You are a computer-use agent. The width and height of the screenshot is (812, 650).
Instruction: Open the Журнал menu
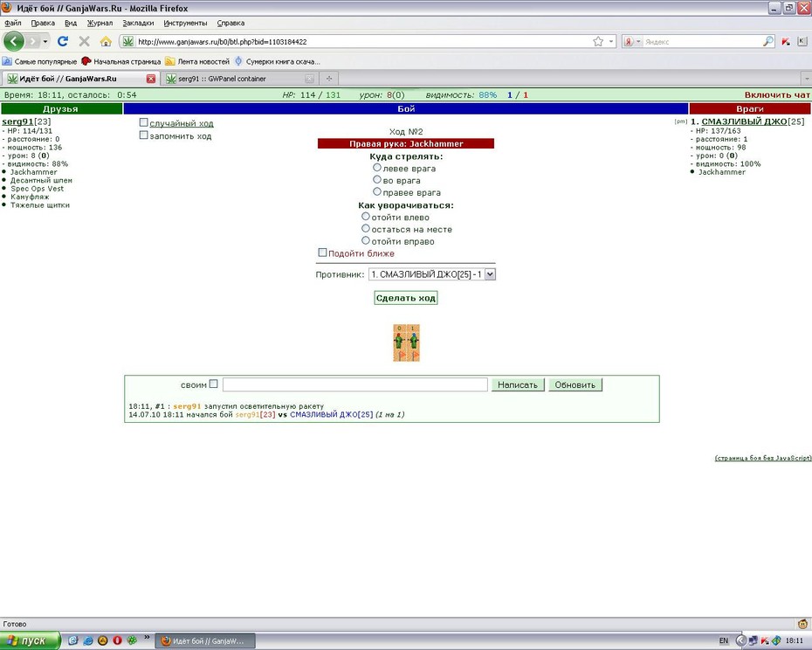click(x=100, y=23)
